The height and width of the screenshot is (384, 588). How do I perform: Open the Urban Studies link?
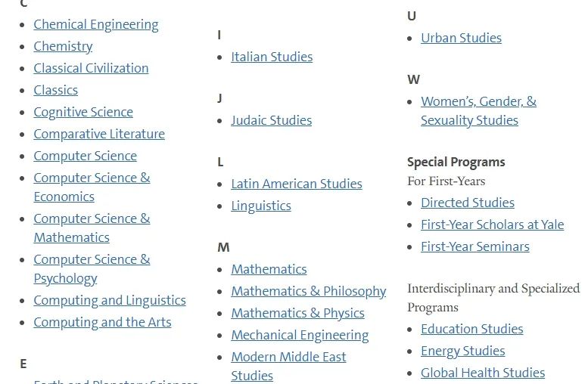coord(462,39)
